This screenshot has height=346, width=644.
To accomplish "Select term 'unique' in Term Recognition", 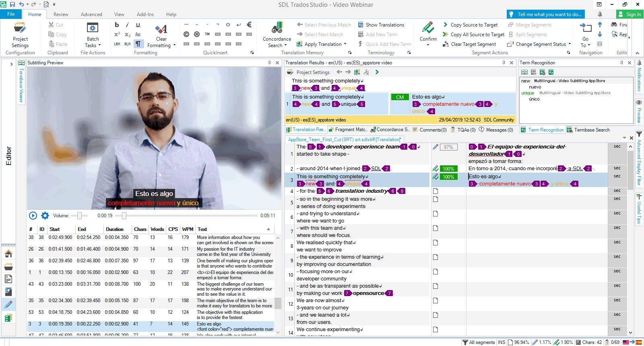I will pos(528,93).
